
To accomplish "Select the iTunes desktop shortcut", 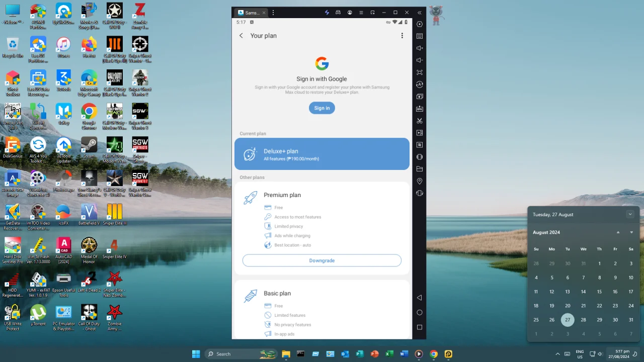I will tap(63, 47).
